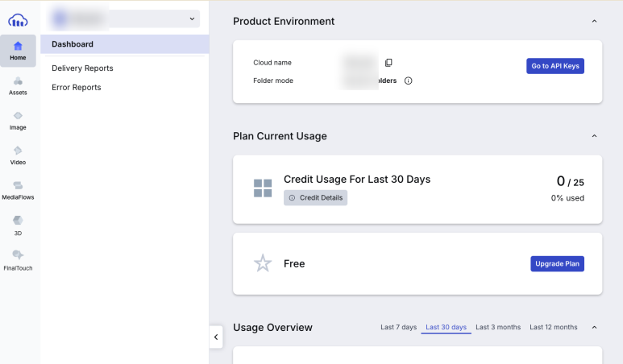Open the Image product icon
The image size is (623, 364).
[18, 119]
